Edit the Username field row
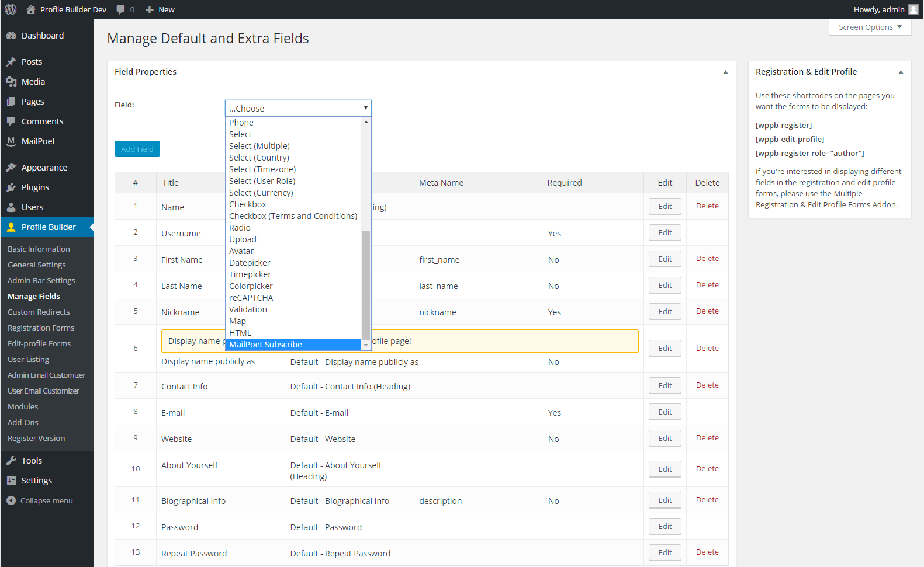Image resolution: width=924 pixels, height=567 pixels. 665,232
